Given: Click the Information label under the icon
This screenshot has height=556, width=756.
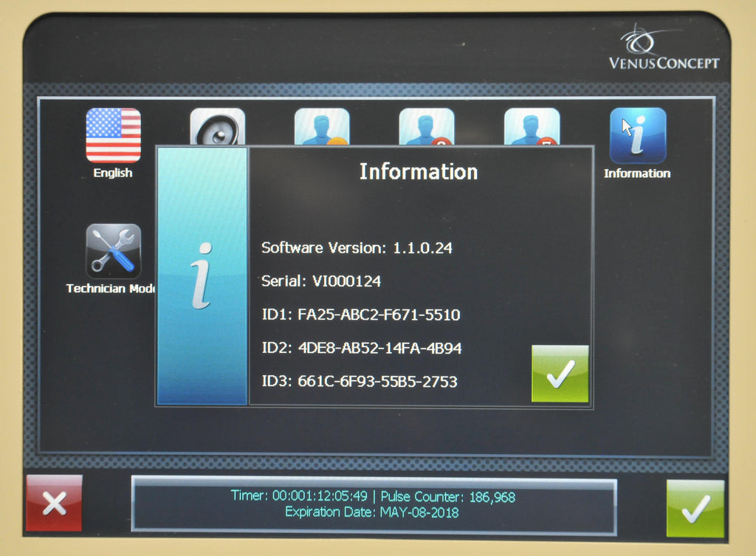Looking at the screenshot, I should [637, 174].
